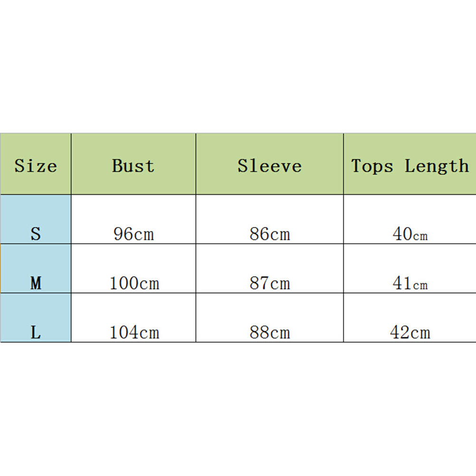
Task: Click the blank white area above the table
Action: pyautogui.click(x=238, y=67)
